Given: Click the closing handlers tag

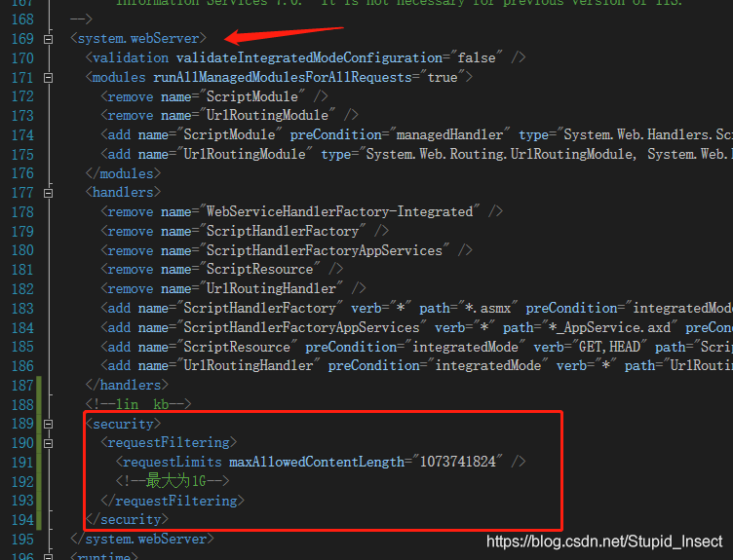Looking at the screenshot, I should coord(127,386).
